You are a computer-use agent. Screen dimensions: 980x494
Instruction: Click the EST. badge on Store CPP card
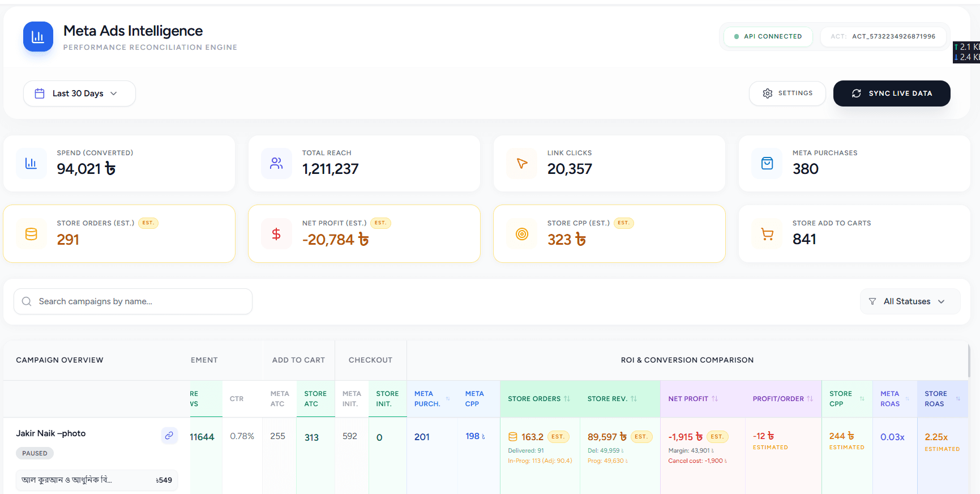tap(623, 223)
